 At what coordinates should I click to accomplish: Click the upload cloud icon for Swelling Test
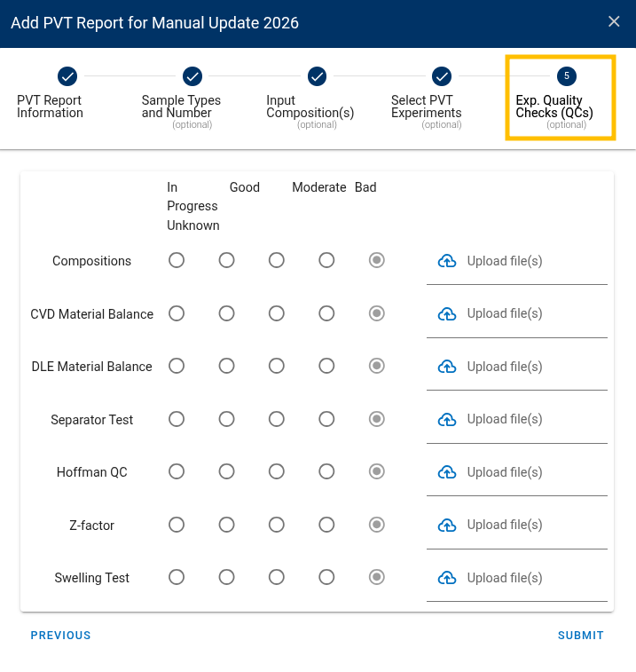pyautogui.click(x=447, y=578)
